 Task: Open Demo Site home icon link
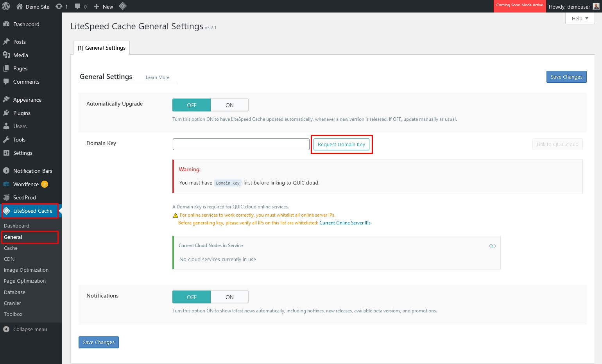[x=20, y=6]
